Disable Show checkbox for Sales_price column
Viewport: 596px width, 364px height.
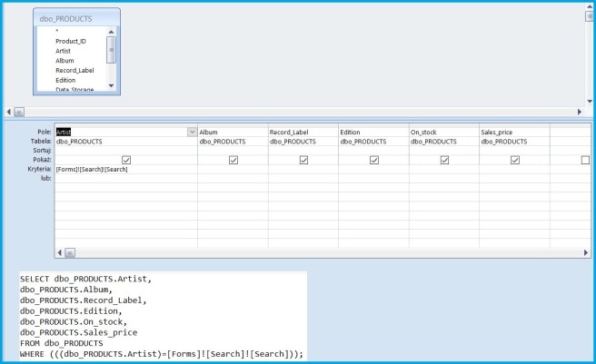point(515,160)
